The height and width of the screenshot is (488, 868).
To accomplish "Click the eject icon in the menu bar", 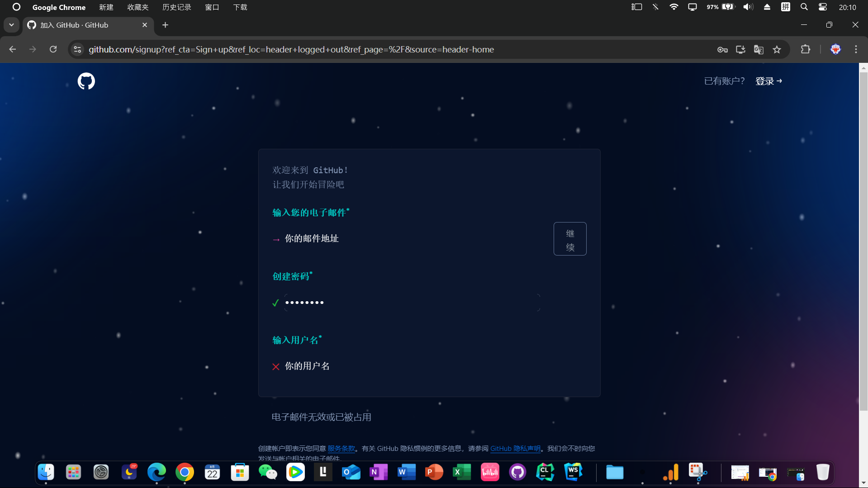I will point(767,7).
